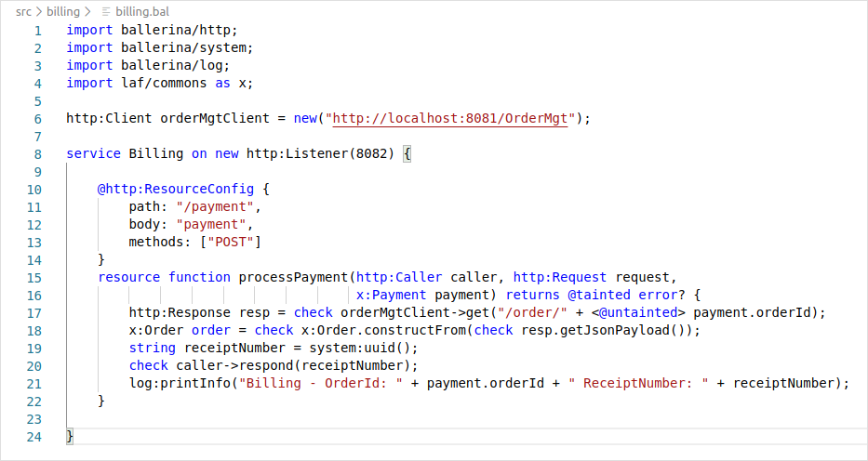868x461 pixels.
Task: Click the 'billing' folder breadcrumb
Action: (x=63, y=11)
